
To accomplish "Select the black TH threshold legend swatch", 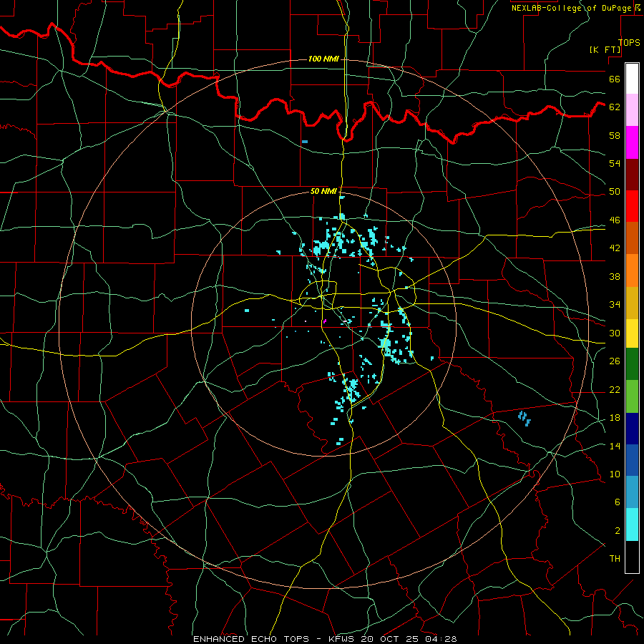I will click(x=632, y=557).
